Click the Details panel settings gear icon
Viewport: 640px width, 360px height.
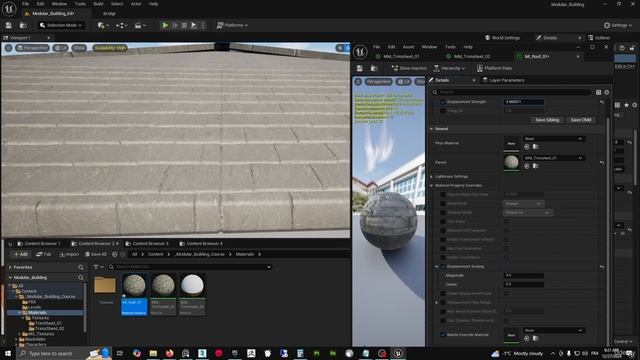pos(607,93)
